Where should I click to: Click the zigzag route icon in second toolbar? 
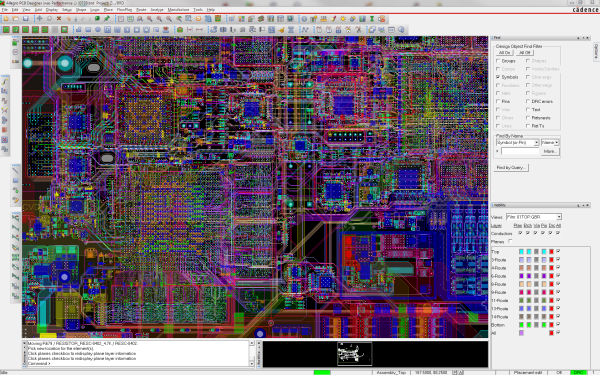[305, 29]
